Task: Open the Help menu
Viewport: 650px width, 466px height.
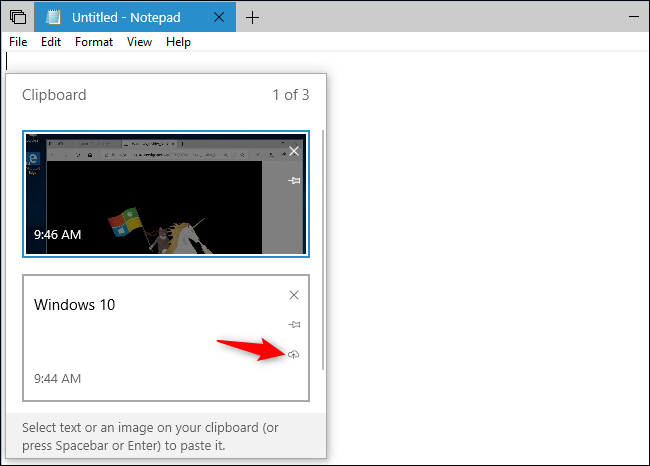Action: 178,42
